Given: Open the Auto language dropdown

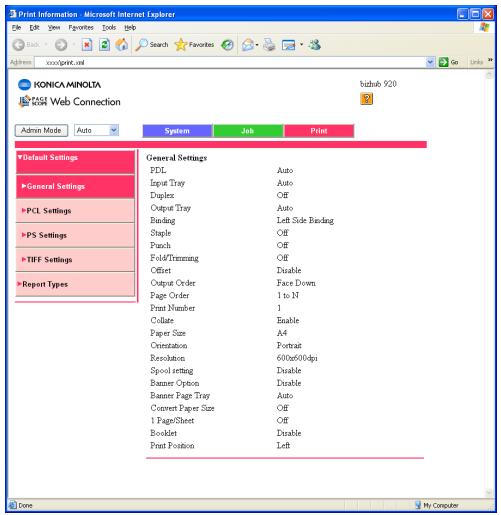Looking at the screenshot, I should click(97, 130).
